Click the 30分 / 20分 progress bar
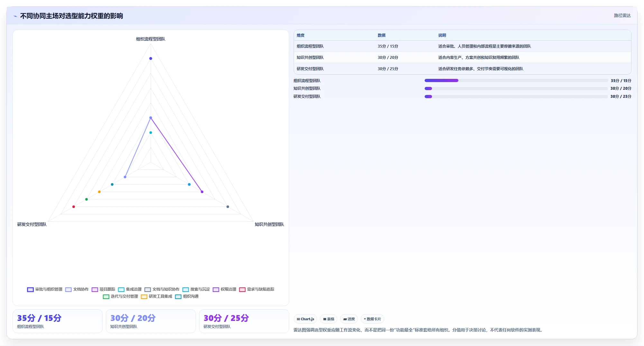The height and width of the screenshot is (346, 644). [x=516, y=89]
